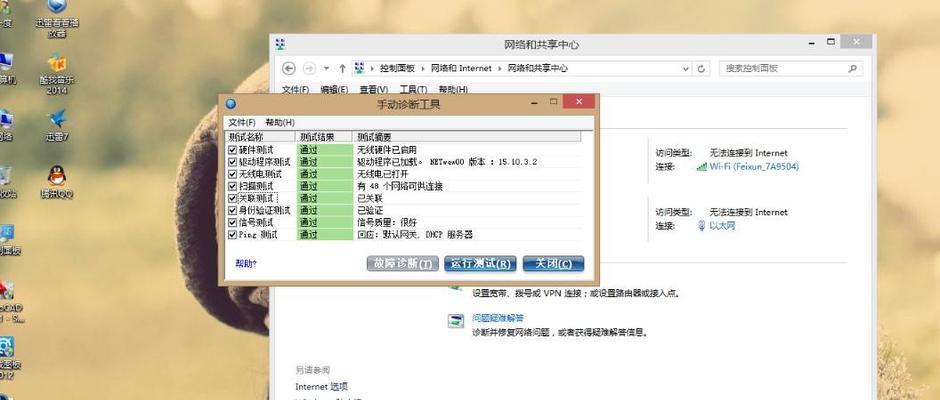Uncheck the 驱动程序测试 checkbox
940x400 pixels.
point(233,162)
